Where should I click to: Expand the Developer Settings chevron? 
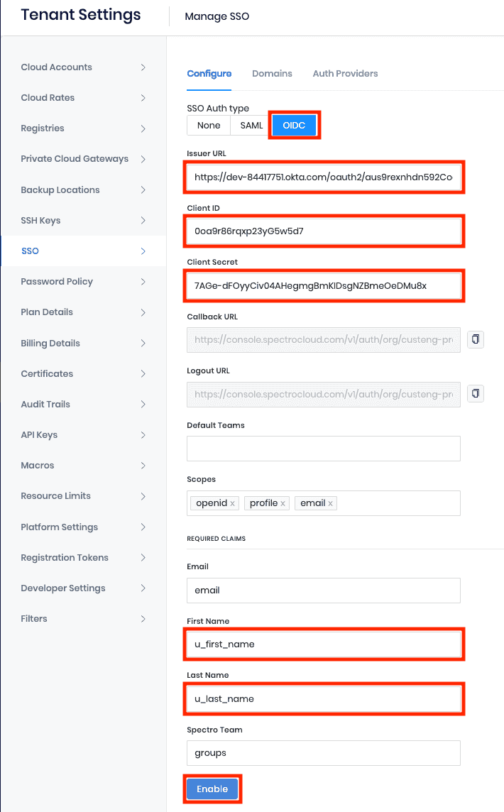[143, 588]
